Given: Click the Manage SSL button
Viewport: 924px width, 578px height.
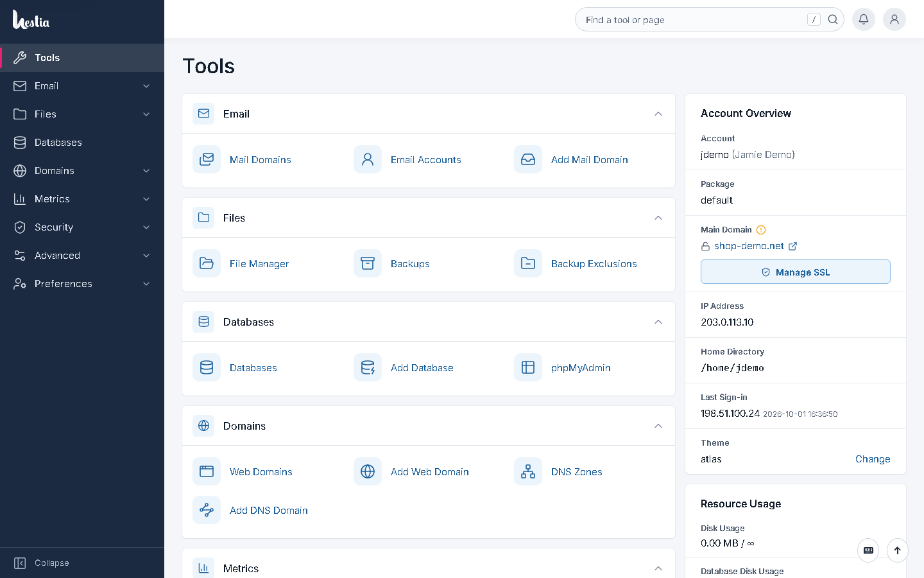Looking at the screenshot, I should click(796, 272).
